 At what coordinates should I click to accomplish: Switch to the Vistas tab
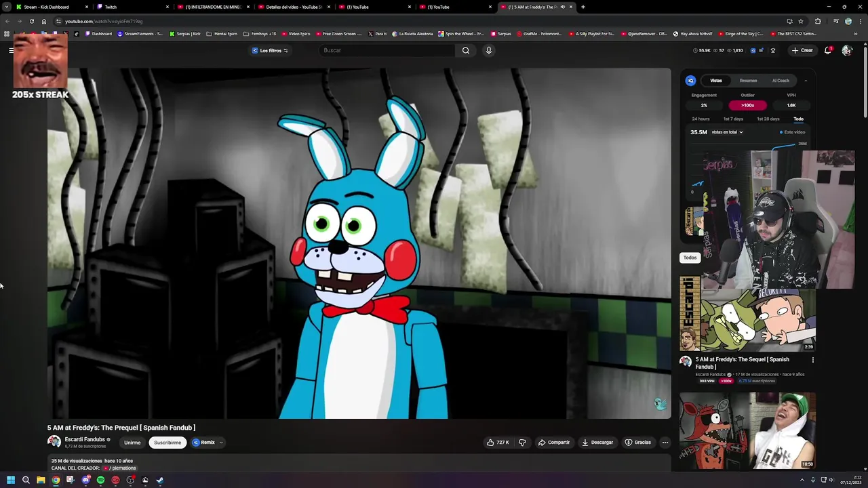716,81
